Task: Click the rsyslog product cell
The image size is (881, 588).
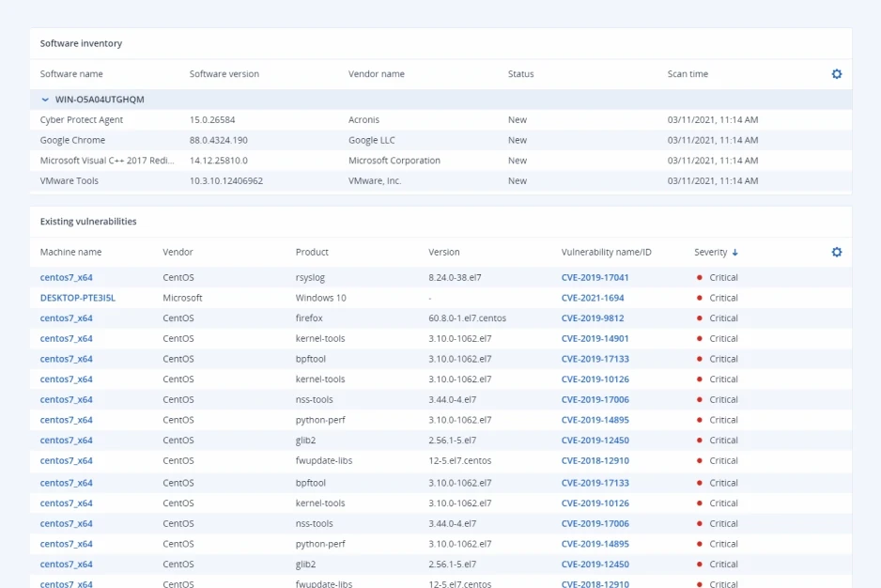Action: point(310,277)
